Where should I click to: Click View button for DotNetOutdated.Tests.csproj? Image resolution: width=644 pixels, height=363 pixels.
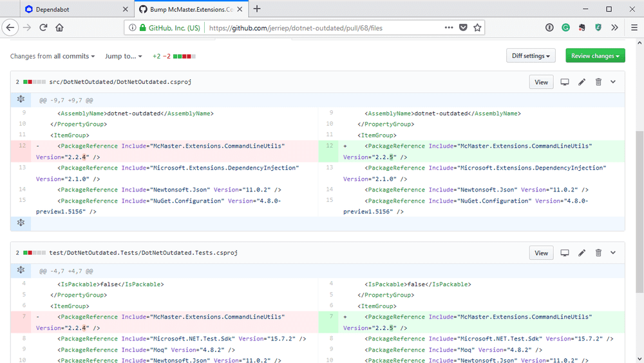(541, 253)
